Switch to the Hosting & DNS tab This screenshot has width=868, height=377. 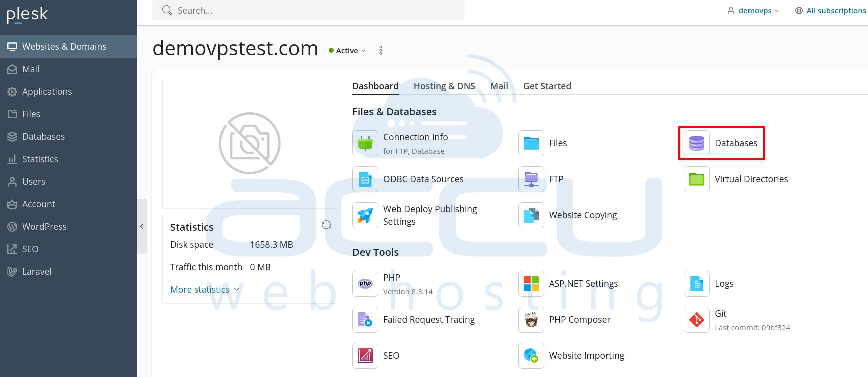point(444,86)
